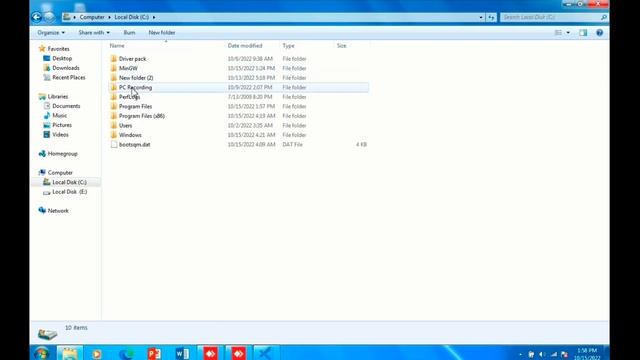Click the Back navigation arrow
This screenshot has height=360, width=640.
coord(37,17)
